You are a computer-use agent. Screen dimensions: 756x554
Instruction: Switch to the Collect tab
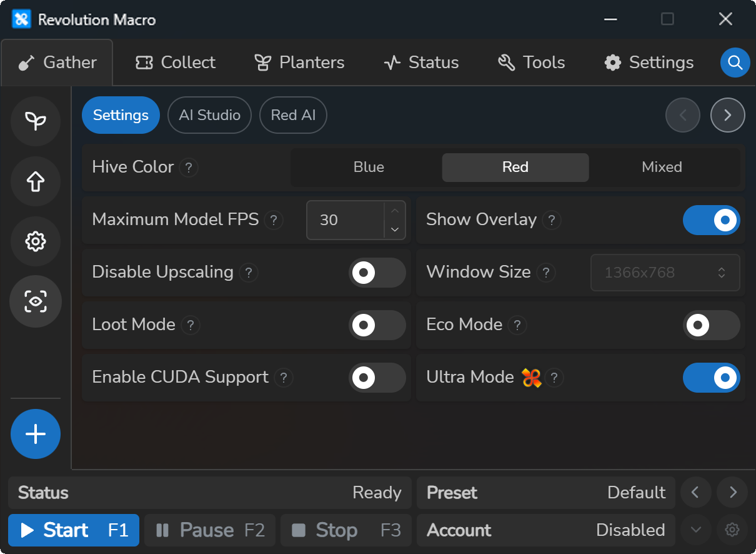tap(176, 63)
